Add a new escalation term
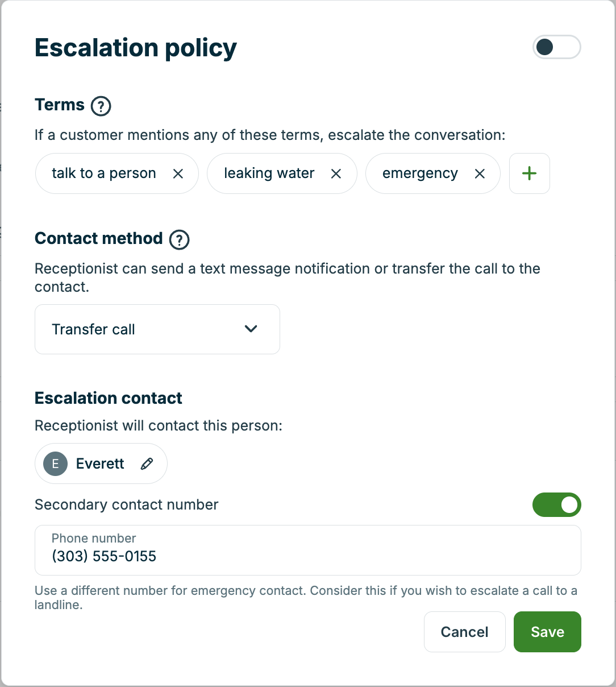Image resolution: width=616 pixels, height=687 pixels. (x=529, y=173)
